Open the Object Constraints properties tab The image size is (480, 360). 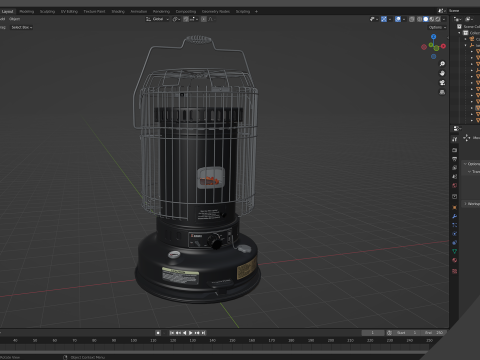pyautogui.click(x=455, y=242)
